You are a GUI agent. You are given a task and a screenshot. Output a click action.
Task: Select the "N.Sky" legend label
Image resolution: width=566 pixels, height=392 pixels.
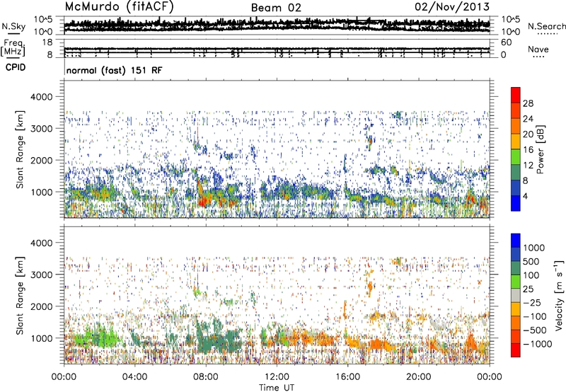click(13, 26)
